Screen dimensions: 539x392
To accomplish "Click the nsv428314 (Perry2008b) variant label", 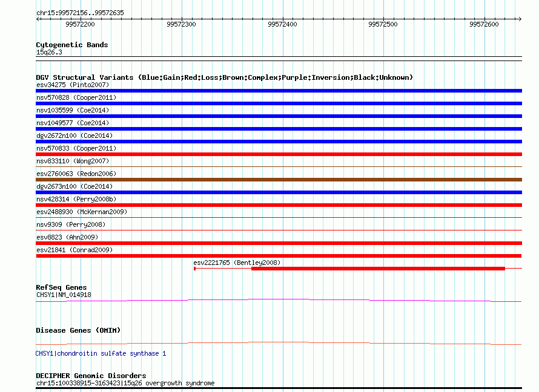I will (76, 199).
